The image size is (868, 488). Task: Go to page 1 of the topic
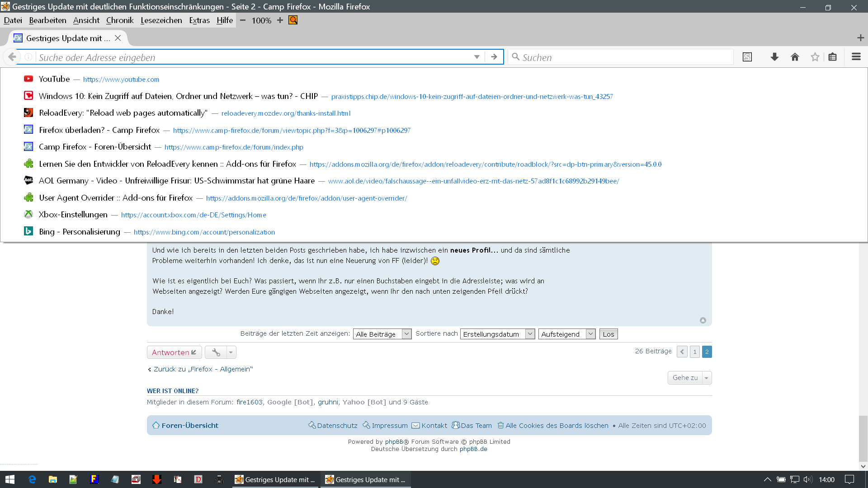pos(695,352)
